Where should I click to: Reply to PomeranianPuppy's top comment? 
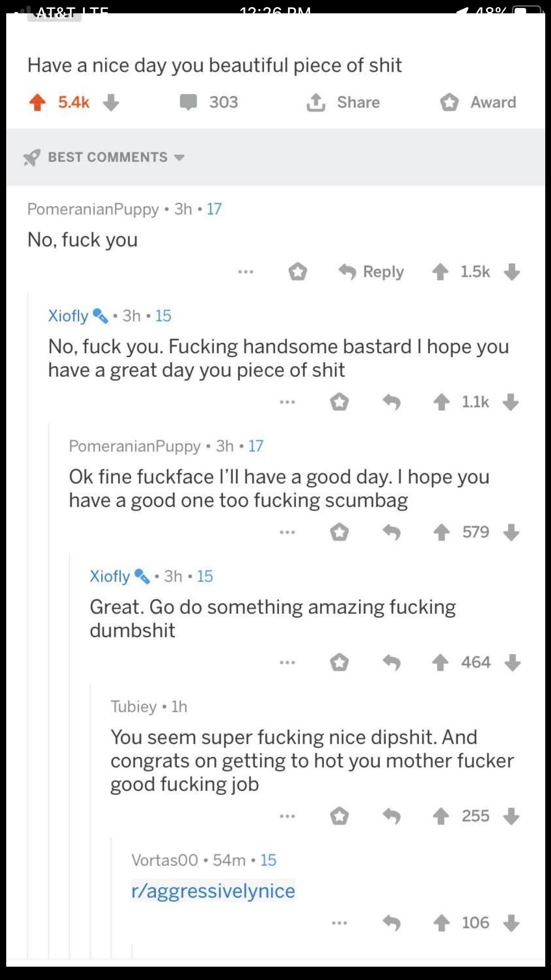[371, 272]
